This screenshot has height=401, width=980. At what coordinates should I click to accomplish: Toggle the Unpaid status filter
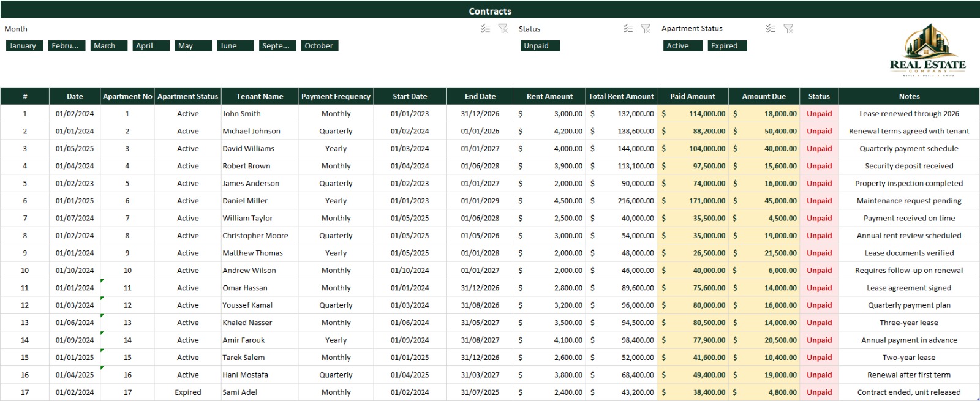[540, 46]
